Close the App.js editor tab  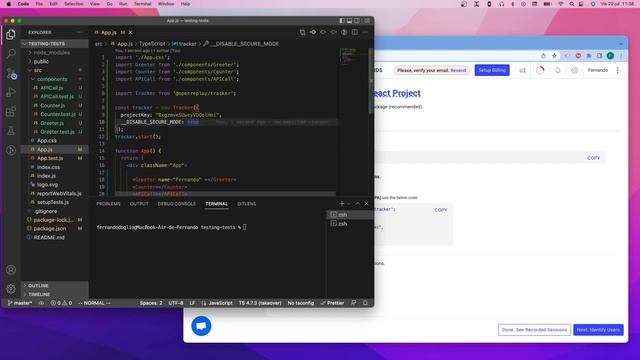coord(131,32)
